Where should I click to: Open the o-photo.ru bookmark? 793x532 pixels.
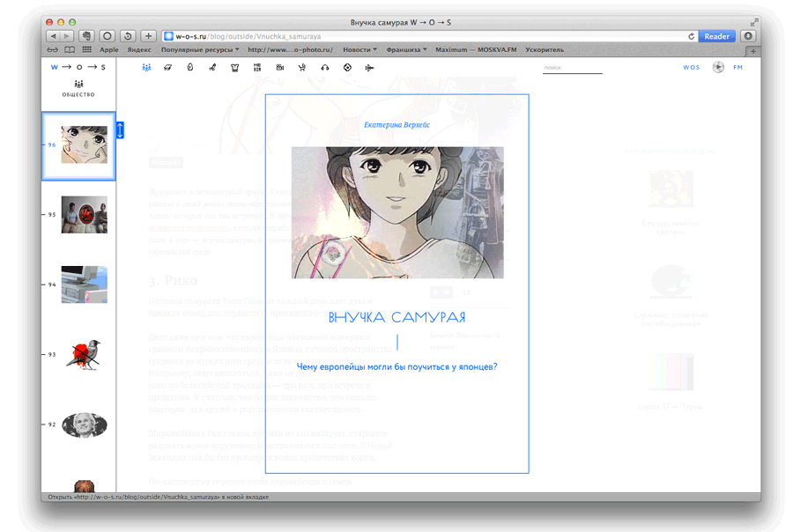290,49
